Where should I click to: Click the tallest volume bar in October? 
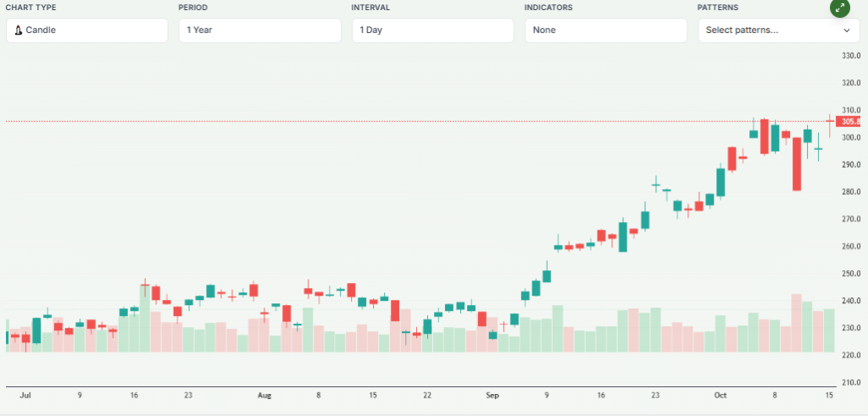click(797, 323)
